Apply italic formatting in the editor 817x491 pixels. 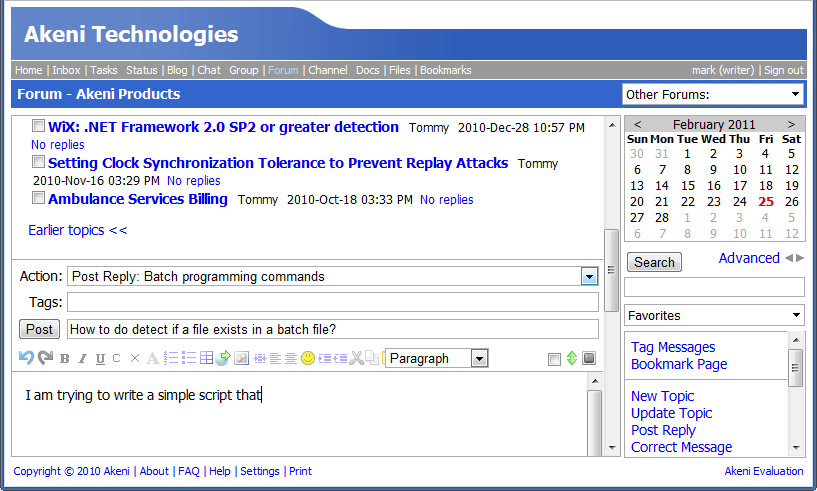pyautogui.click(x=83, y=358)
